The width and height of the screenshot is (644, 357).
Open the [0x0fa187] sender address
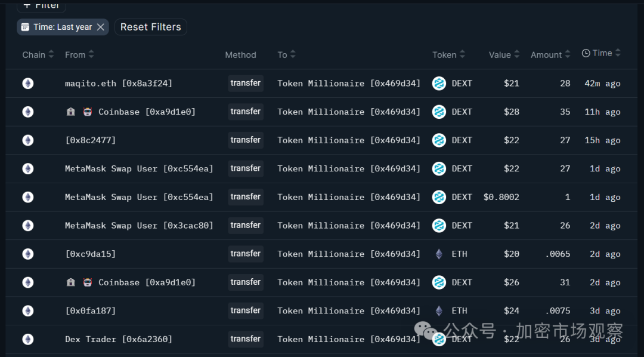(x=91, y=310)
